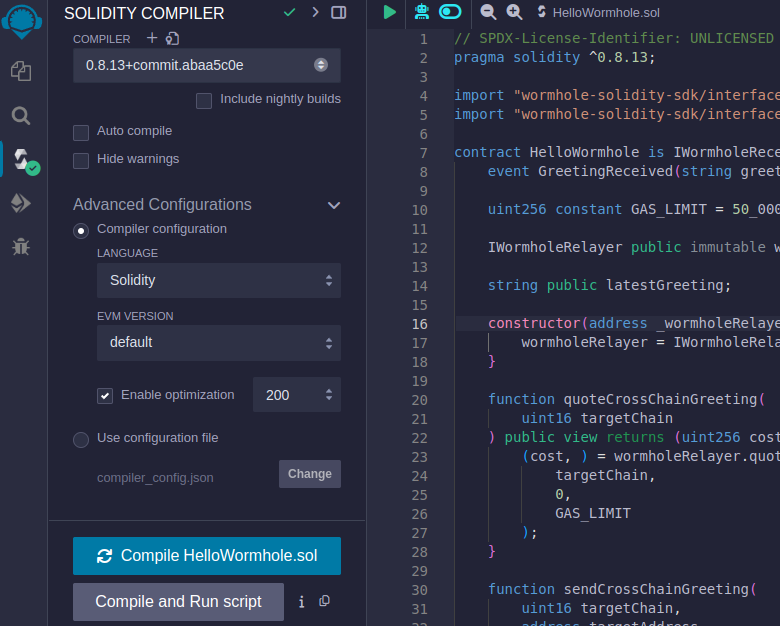
Task: Open the Search in files panel
Action: [x=21, y=116]
